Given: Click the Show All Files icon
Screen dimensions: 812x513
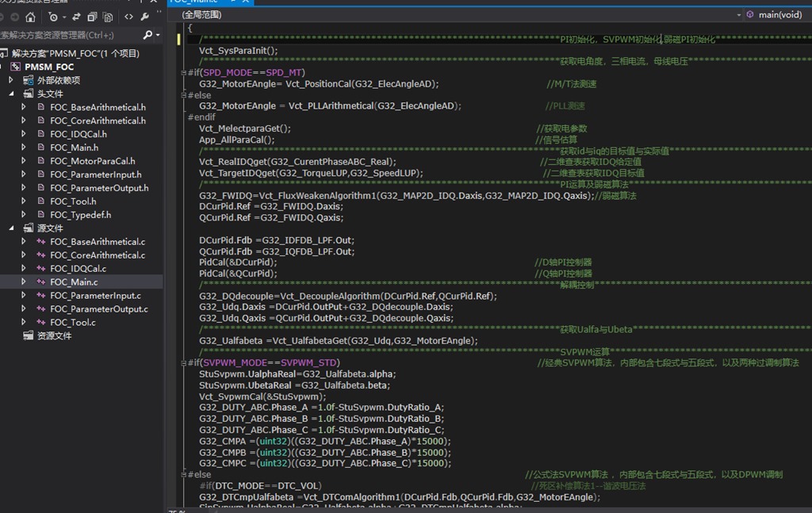Looking at the screenshot, I should tap(107, 17).
